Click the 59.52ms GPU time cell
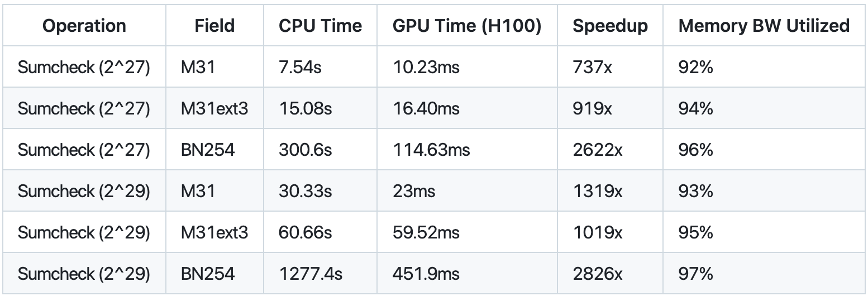This screenshot has height=296, width=868. (x=426, y=233)
